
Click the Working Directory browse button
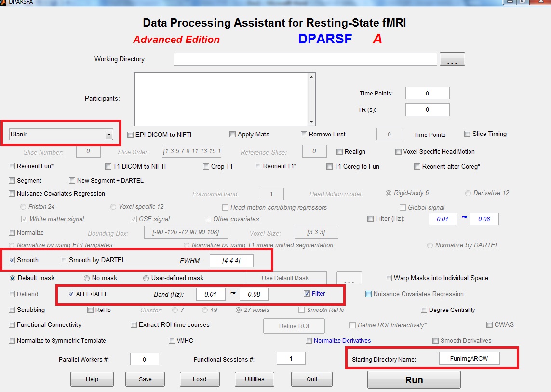pyautogui.click(x=452, y=59)
